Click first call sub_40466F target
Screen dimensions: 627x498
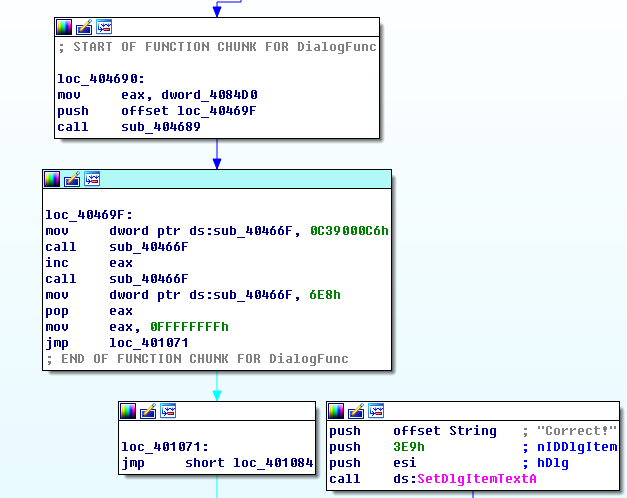pos(149,247)
